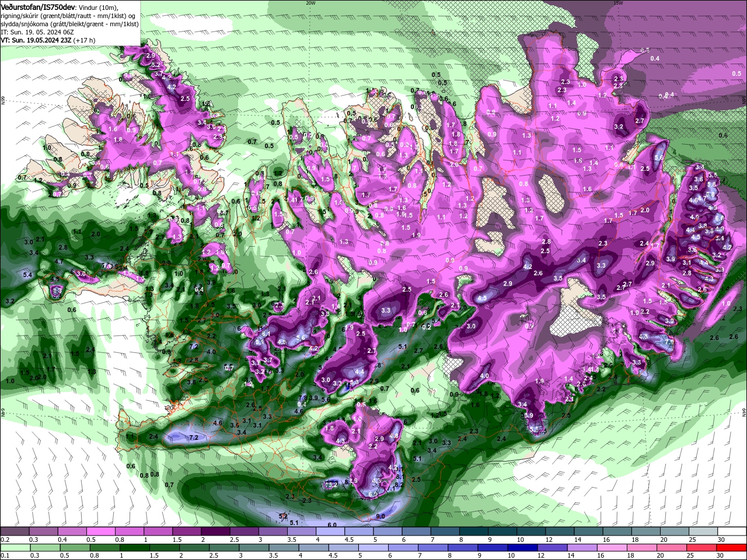
Task: Click the VT: Sun. 19.05.2024 23Z (+17 h) line
Action: [48, 40]
